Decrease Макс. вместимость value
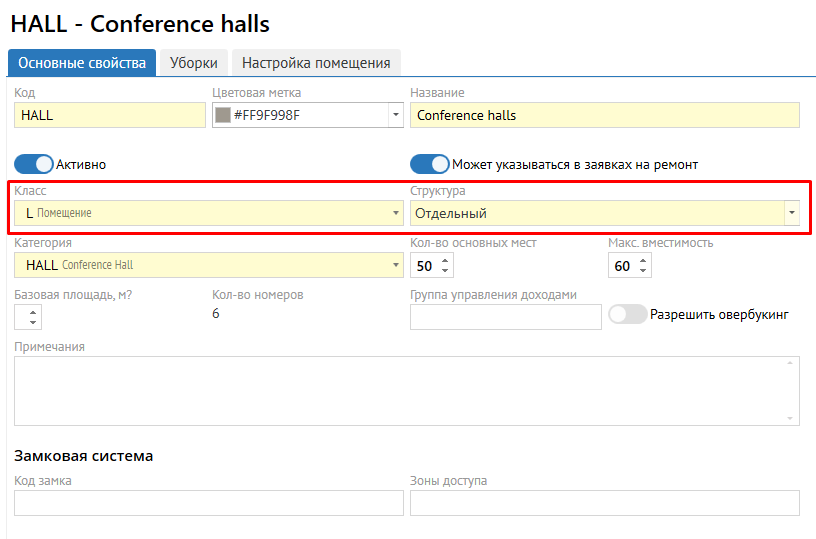This screenshot has height=539, width=816. coord(644,271)
